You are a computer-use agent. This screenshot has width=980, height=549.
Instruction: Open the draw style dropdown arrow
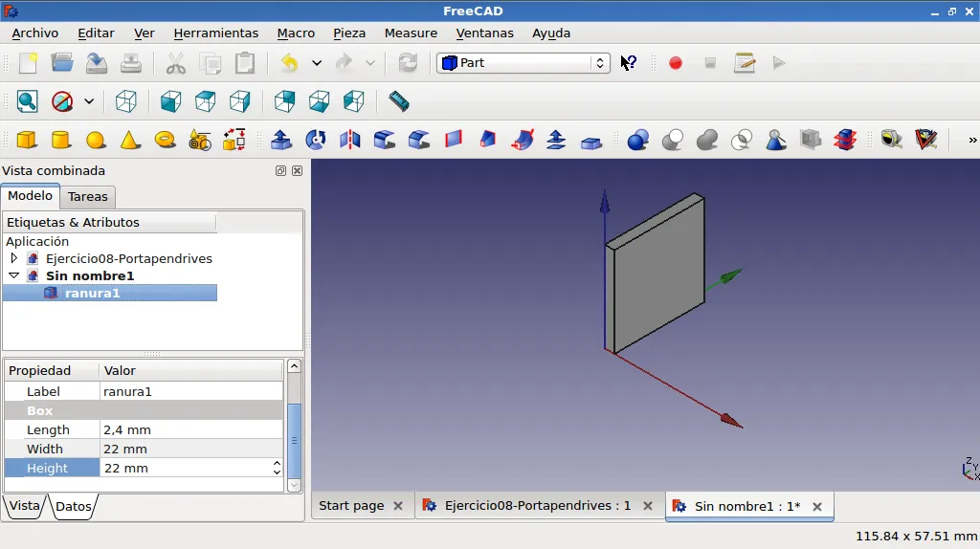click(89, 101)
